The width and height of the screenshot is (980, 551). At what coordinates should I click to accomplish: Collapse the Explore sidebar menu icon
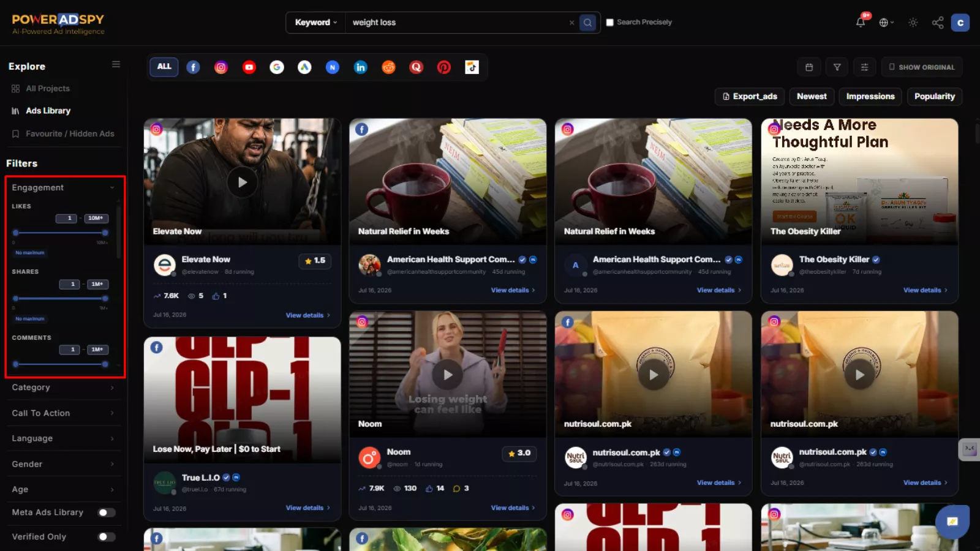click(116, 64)
